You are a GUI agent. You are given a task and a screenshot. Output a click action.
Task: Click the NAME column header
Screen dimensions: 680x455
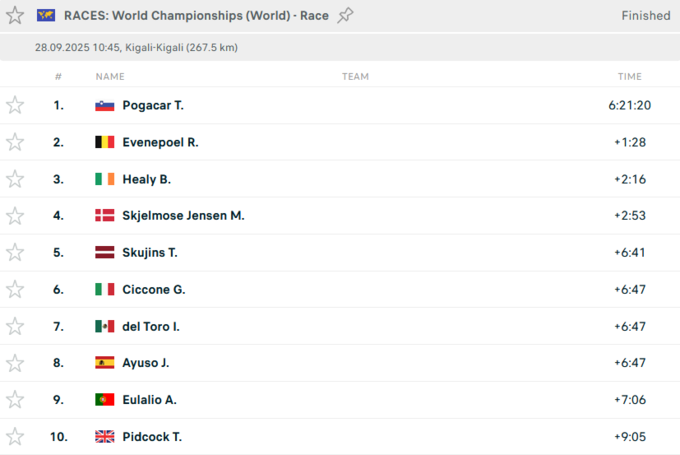(x=110, y=76)
